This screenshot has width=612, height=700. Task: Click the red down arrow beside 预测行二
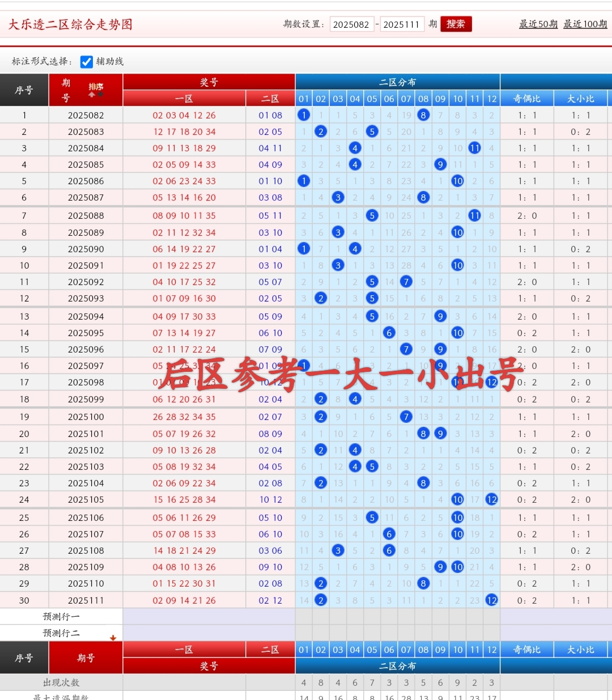click(x=113, y=638)
